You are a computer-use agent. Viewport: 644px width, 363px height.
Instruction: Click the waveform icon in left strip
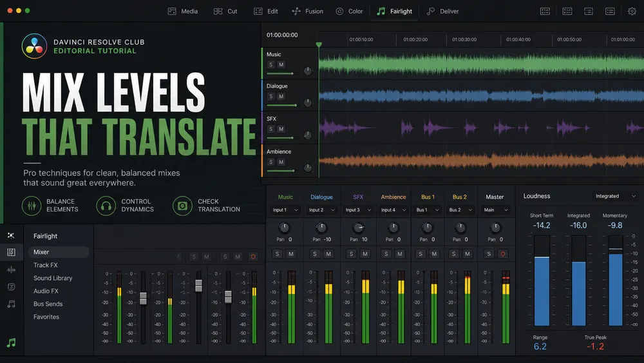click(x=11, y=270)
